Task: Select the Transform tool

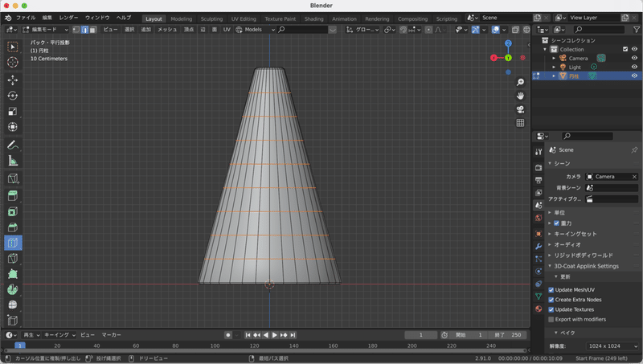Action: click(x=13, y=127)
